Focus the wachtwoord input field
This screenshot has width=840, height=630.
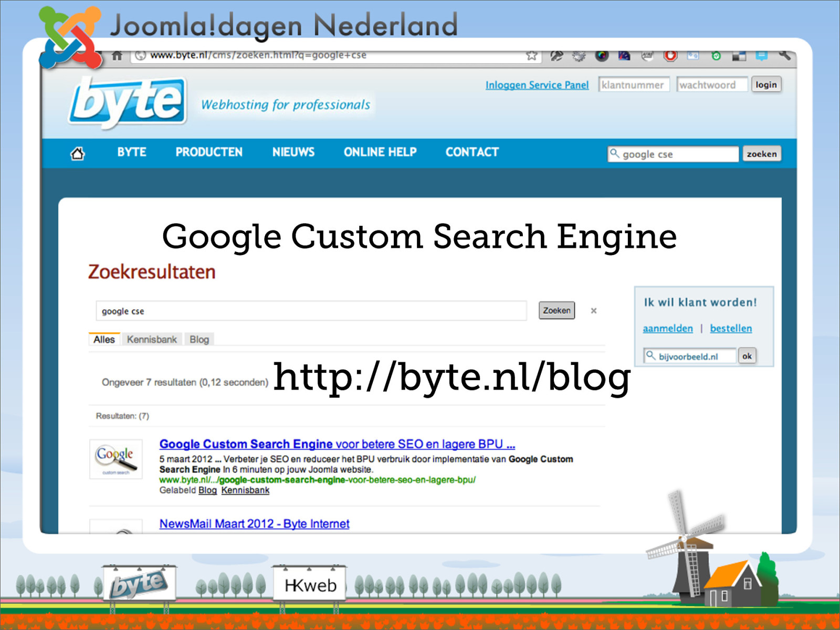tap(712, 85)
